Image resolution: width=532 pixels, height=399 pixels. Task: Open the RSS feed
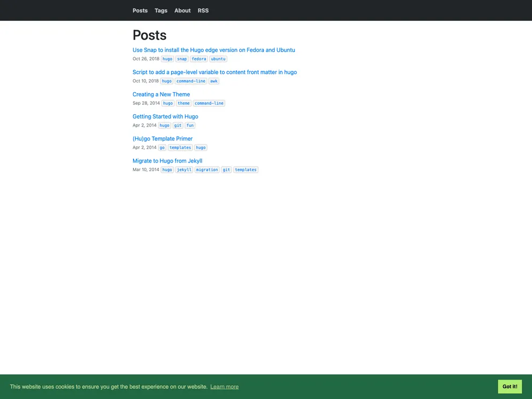tap(203, 10)
